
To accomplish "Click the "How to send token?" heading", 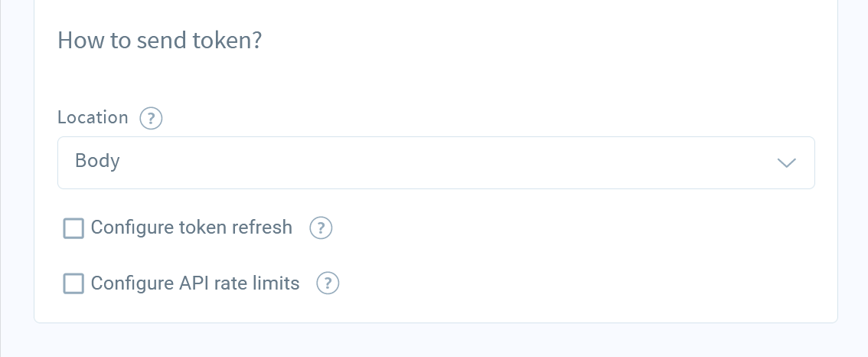I will [159, 41].
